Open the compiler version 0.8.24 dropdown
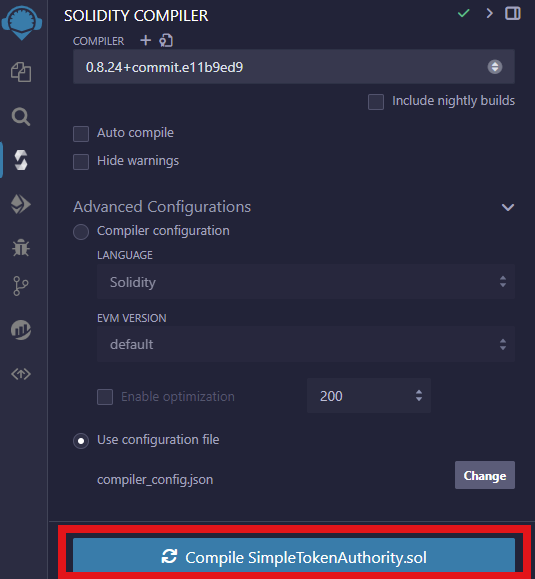This screenshot has height=579, width=535. [x=294, y=67]
